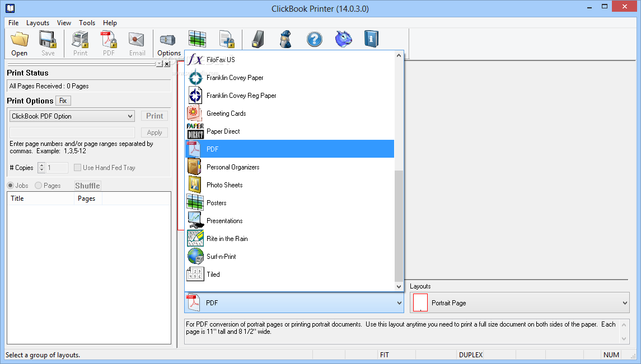Click the page ranges input field
The width and height of the screenshot is (641, 364).
click(72, 133)
